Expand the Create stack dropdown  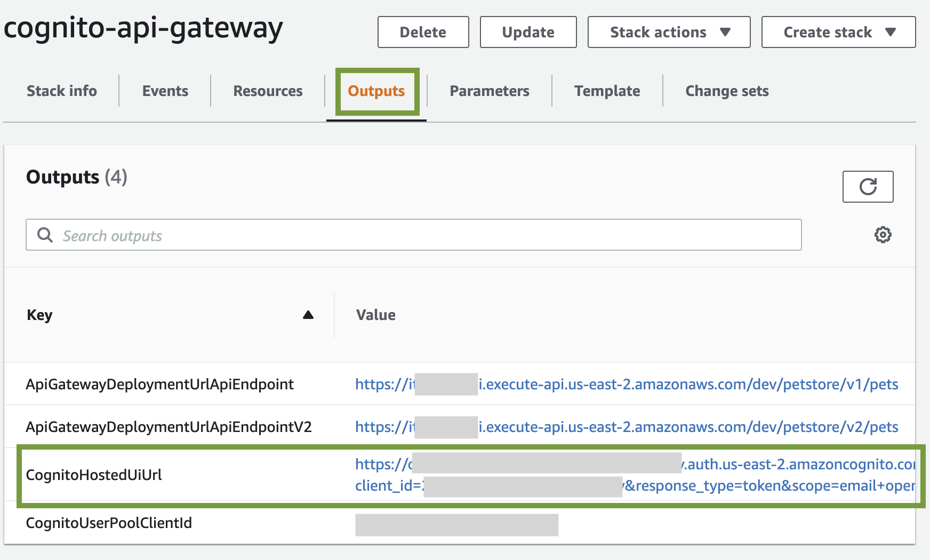point(837,32)
